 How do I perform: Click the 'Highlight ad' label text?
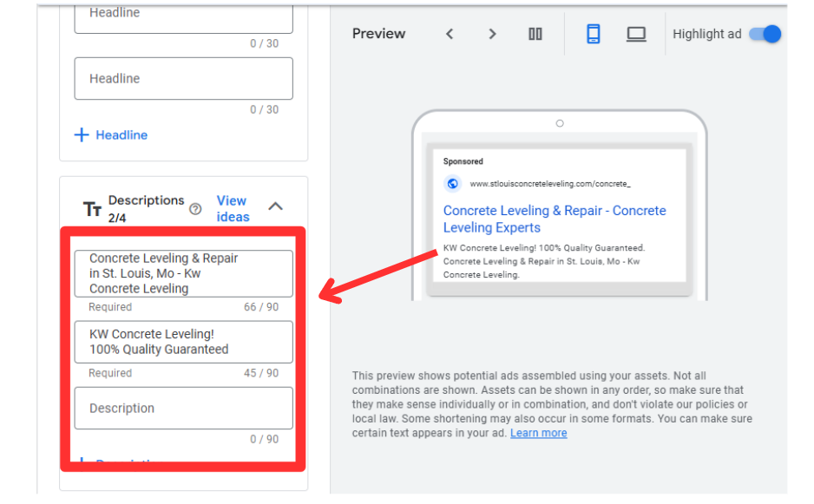tap(706, 34)
